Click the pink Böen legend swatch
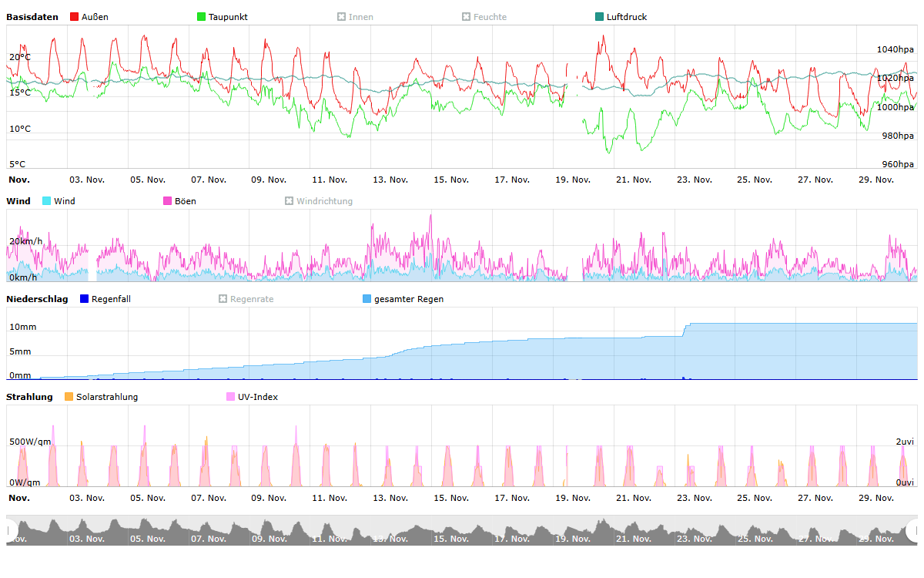The height and width of the screenshot is (578, 924). [168, 201]
